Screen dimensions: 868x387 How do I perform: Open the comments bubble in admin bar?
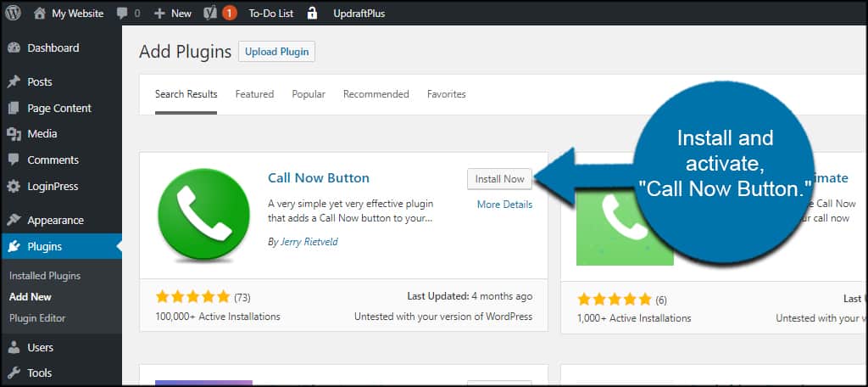(x=122, y=14)
